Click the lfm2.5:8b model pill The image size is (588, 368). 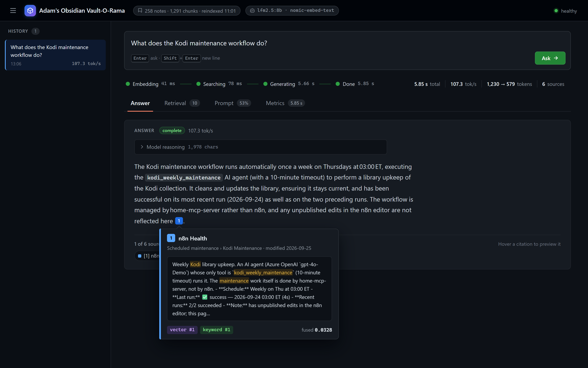pos(292,10)
